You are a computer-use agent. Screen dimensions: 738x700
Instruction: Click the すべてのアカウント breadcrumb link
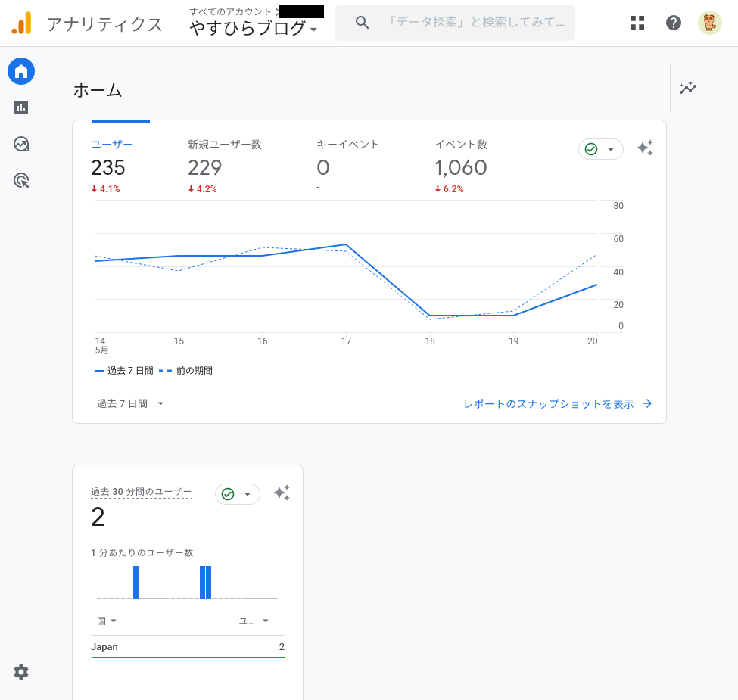230,11
